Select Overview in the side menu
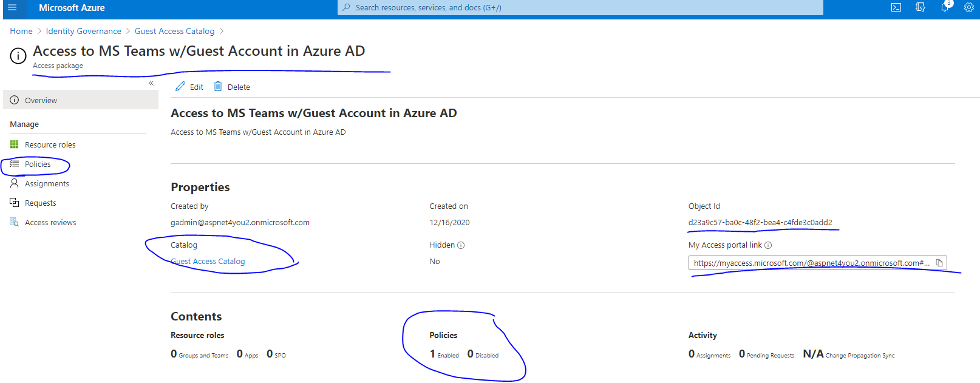 click(81, 100)
